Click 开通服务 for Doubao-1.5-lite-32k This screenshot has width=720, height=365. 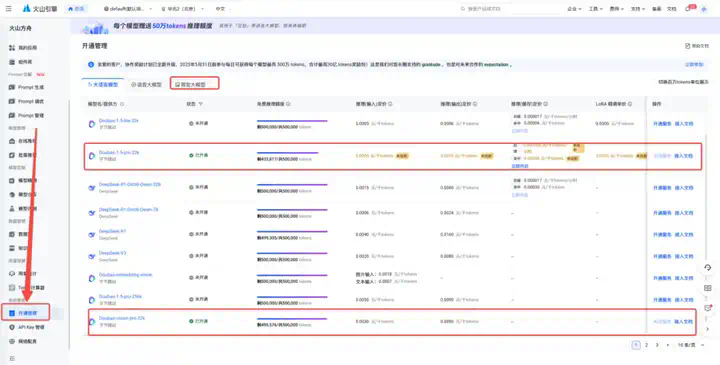662,124
